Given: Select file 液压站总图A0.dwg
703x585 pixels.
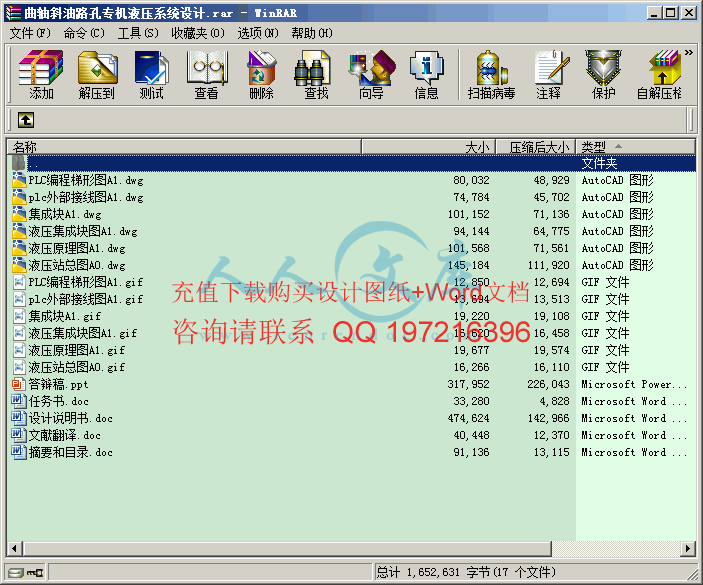Looking at the screenshot, I should (x=352, y=265).
